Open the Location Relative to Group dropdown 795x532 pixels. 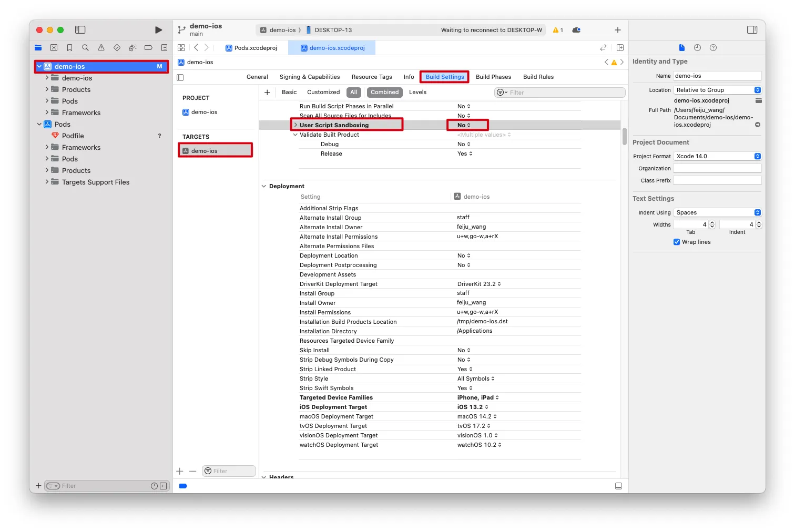[x=717, y=90]
